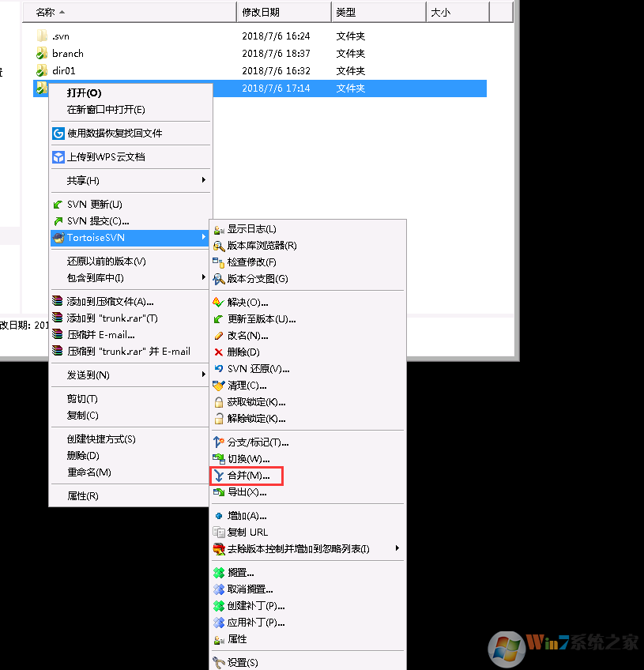
Task: Click the red X Delete (删除) icon
Action: pos(219,352)
